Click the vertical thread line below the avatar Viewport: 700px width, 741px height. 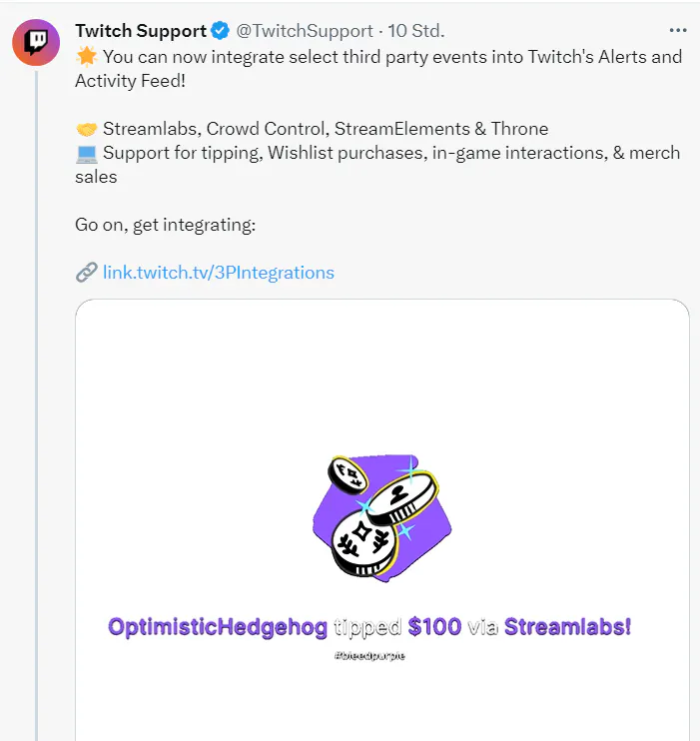tap(37, 399)
